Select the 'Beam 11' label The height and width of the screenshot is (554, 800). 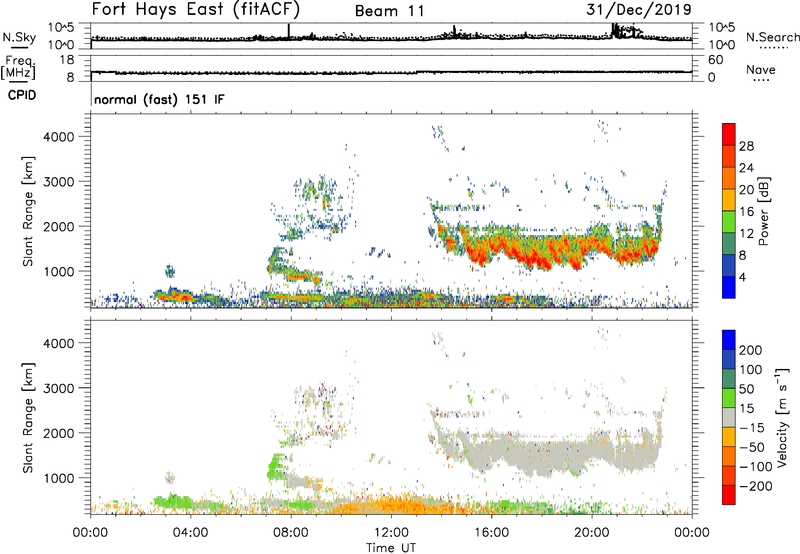389,11
